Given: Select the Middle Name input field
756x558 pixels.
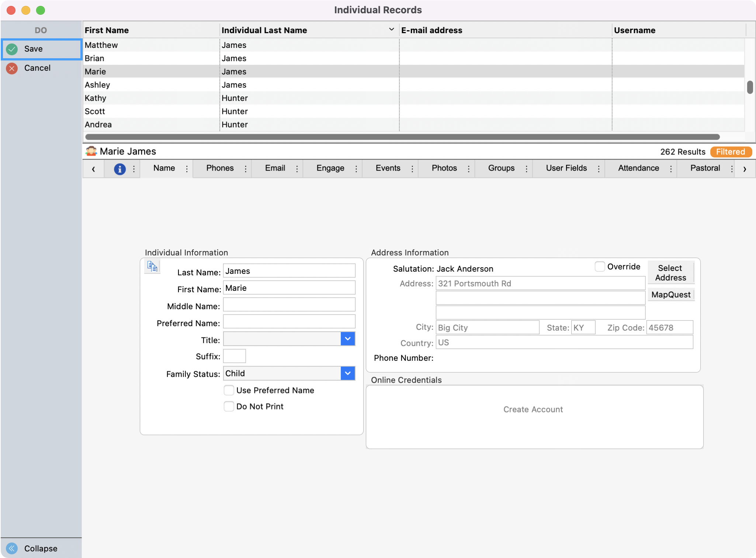Looking at the screenshot, I should click(289, 304).
